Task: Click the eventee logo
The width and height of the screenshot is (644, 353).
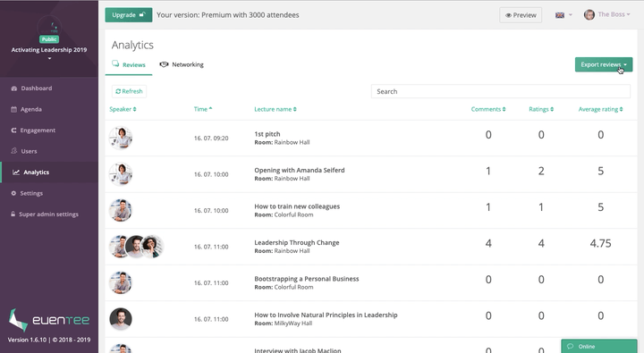Action: pos(49,320)
